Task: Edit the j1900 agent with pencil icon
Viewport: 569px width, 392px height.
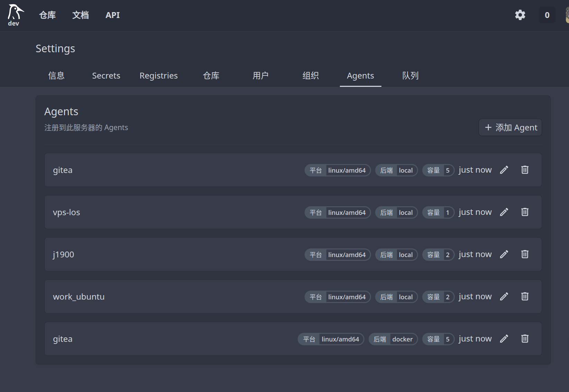Action: pos(504,254)
